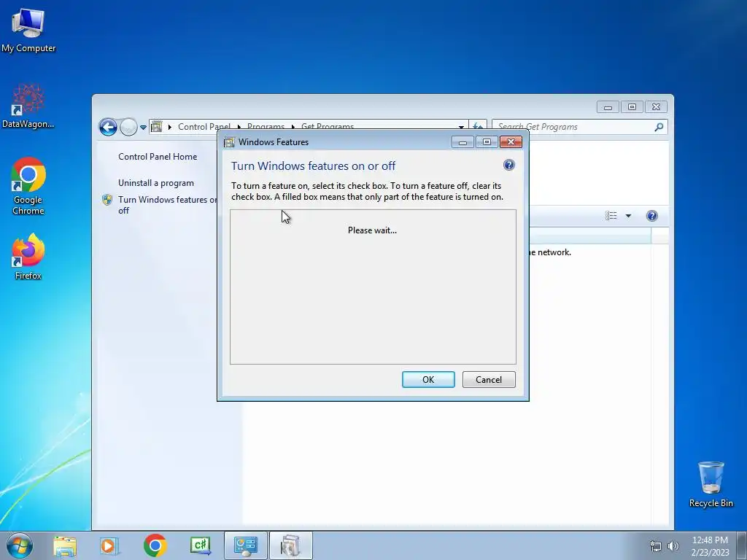Click Show desktop strip at taskbar end
Image resolution: width=747 pixels, height=560 pixels.
[x=742, y=545]
